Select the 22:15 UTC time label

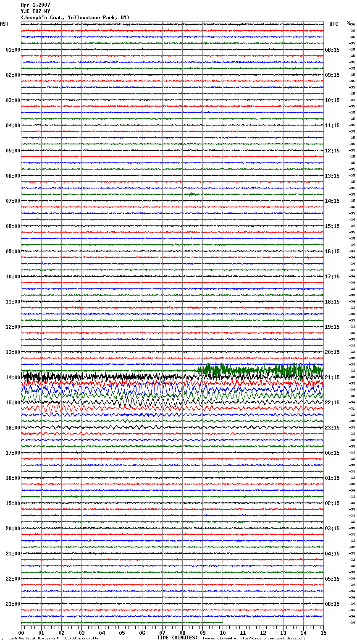(332, 403)
